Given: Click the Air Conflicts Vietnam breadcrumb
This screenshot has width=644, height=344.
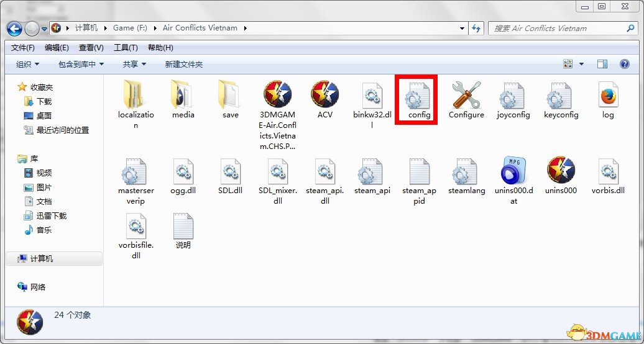Looking at the screenshot, I should point(200,28).
